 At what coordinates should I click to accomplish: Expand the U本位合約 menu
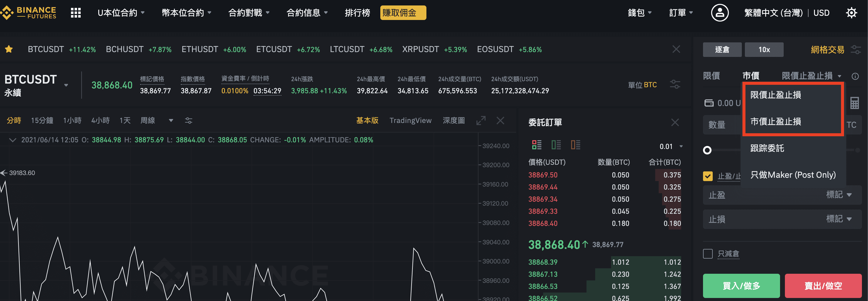121,13
